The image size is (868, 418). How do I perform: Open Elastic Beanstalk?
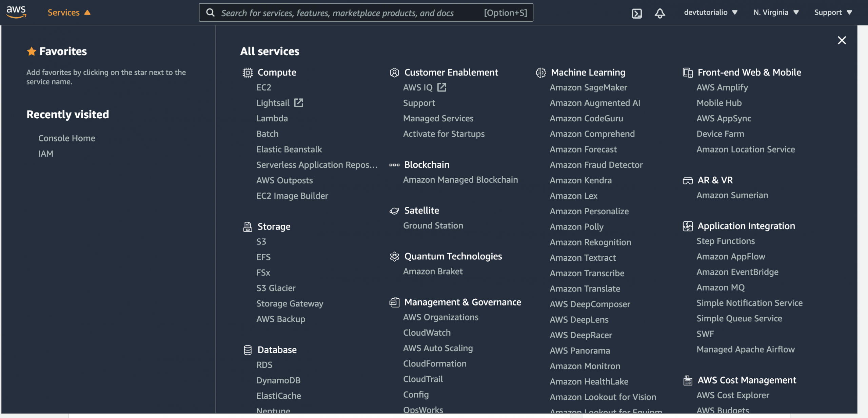[289, 149]
